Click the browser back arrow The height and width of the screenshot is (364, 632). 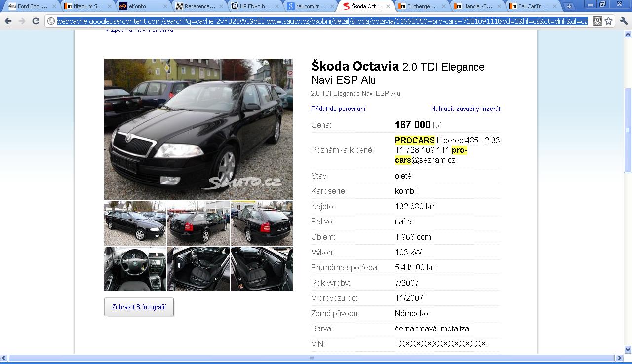(x=8, y=21)
